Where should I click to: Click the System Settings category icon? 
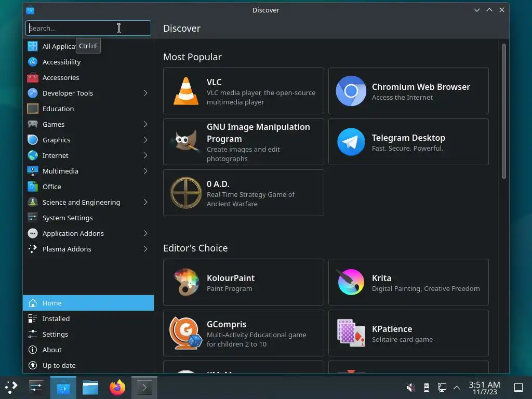point(33,218)
